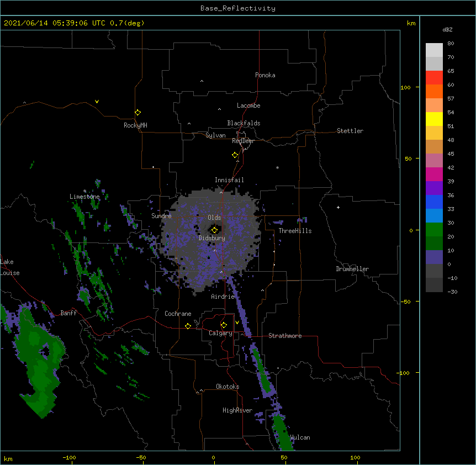The height and width of the screenshot is (465, 476).
Task: Click the Calgary label
Action: (220, 333)
